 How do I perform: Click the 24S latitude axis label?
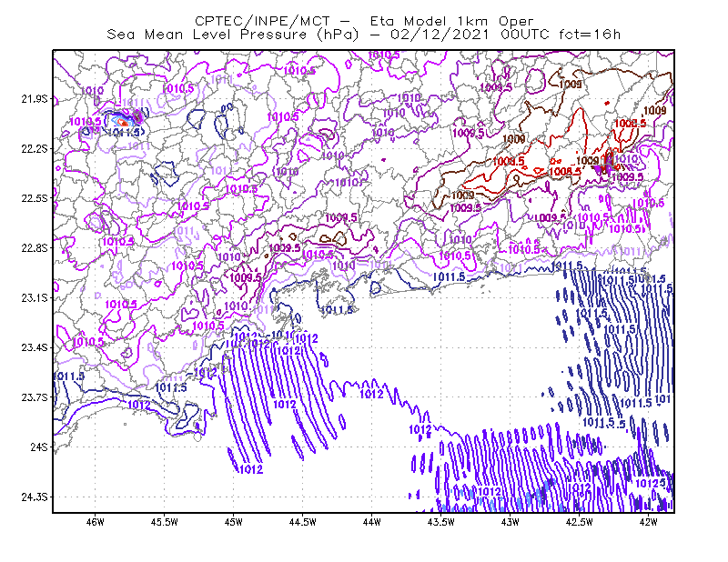click(x=39, y=447)
